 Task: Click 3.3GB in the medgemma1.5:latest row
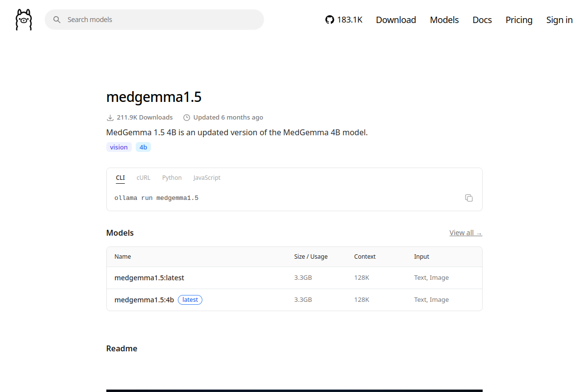(x=303, y=278)
